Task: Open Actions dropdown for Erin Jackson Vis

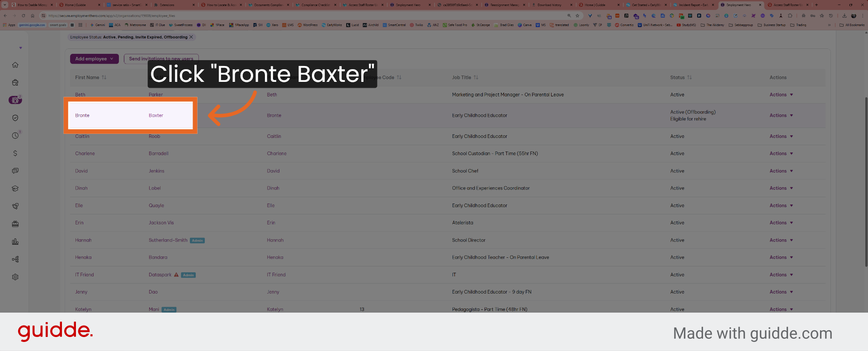Action: [781, 223]
